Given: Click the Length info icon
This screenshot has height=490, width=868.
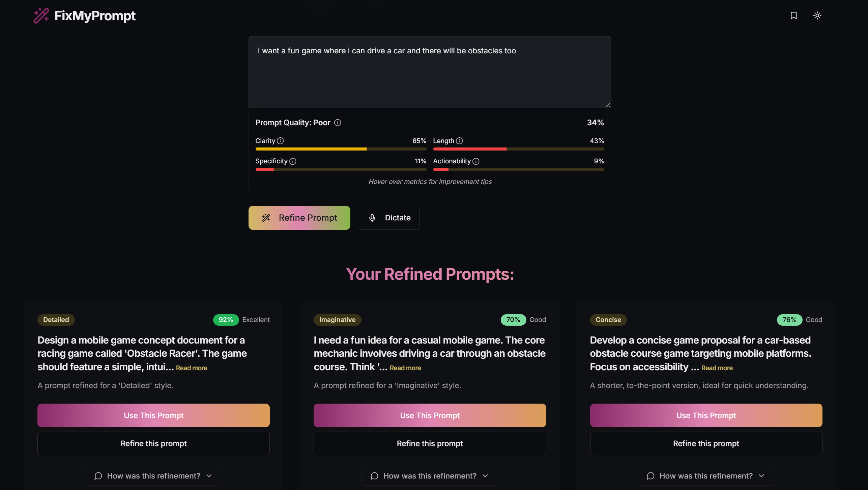Looking at the screenshot, I should point(459,141).
